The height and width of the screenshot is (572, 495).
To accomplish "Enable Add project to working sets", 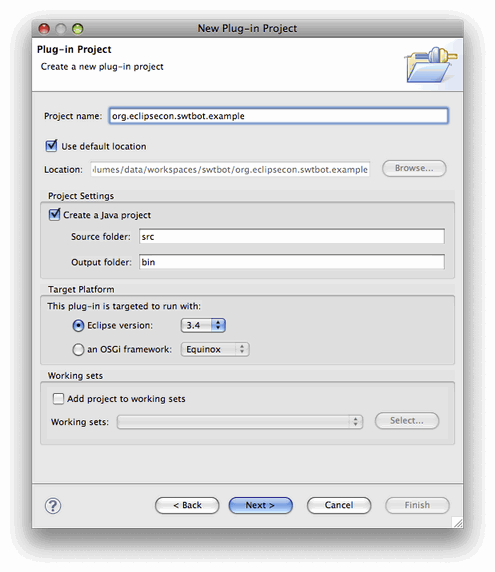I will coord(58,399).
